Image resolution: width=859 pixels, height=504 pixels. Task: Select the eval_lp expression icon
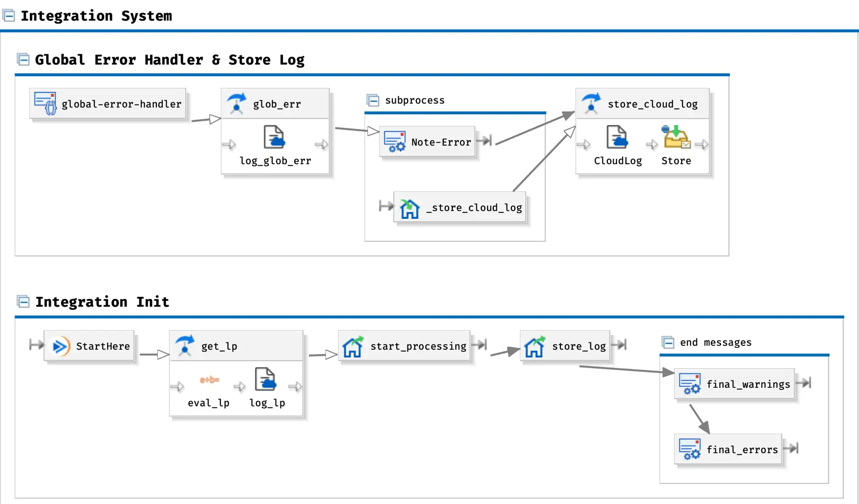(x=209, y=379)
